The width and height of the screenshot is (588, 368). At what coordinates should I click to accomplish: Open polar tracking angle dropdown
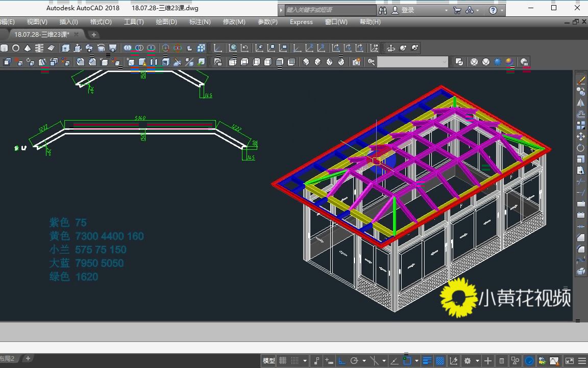[364, 361]
